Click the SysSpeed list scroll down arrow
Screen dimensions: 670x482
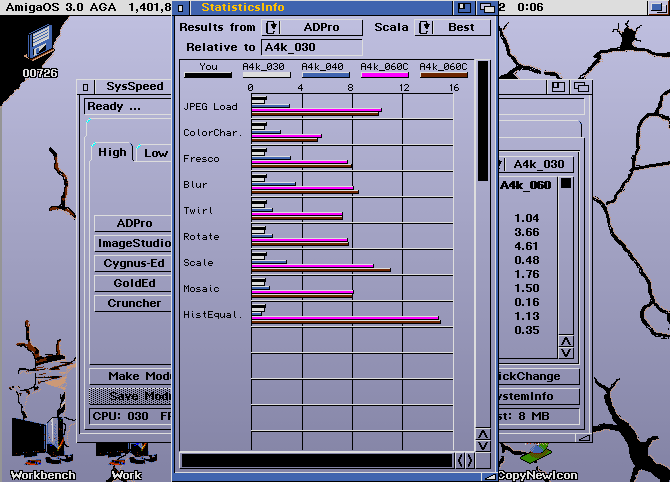tap(566, 353)
